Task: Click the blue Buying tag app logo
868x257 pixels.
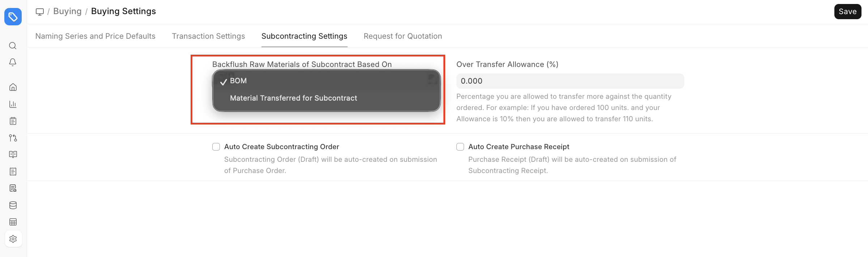Action: 13,17
